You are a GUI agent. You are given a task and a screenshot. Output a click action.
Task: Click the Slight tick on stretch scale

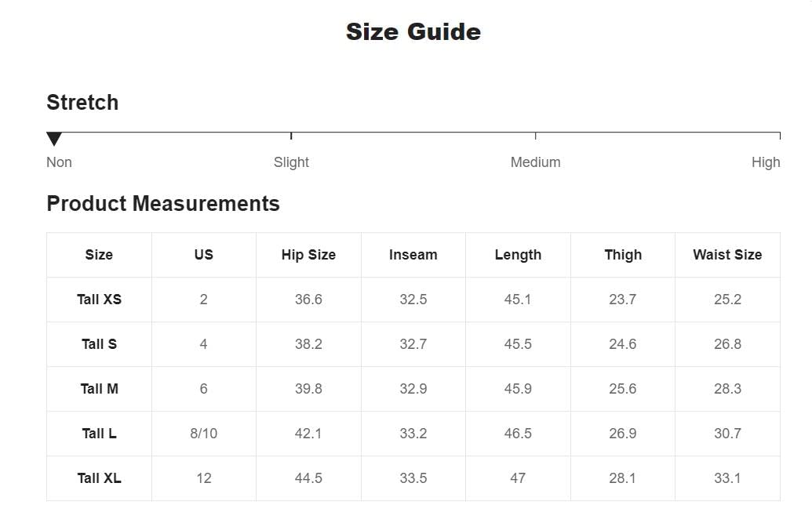click(x=291, y=136)
